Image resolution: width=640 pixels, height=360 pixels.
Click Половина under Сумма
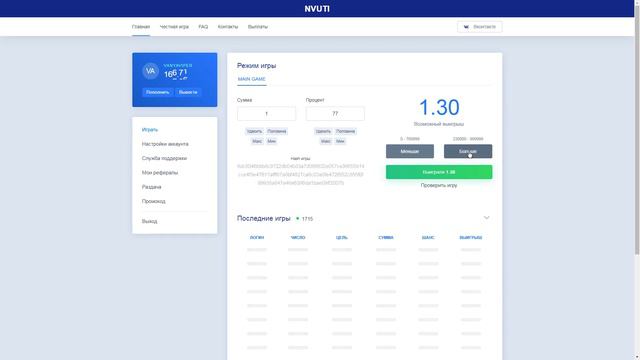[277, 131]
